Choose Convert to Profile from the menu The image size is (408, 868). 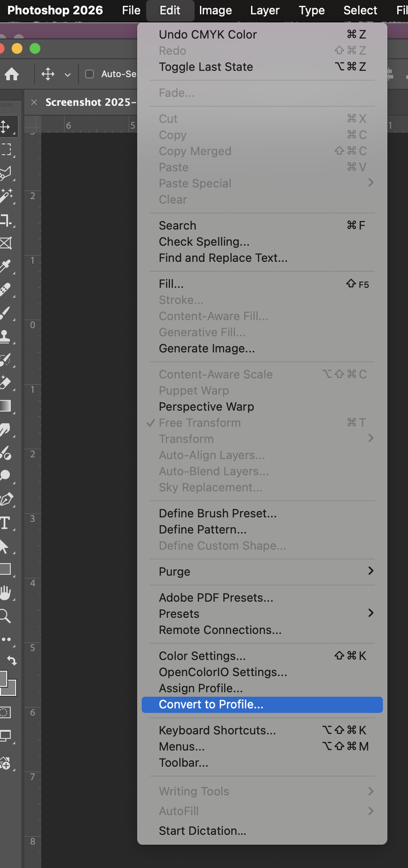(x=261, y=704)
